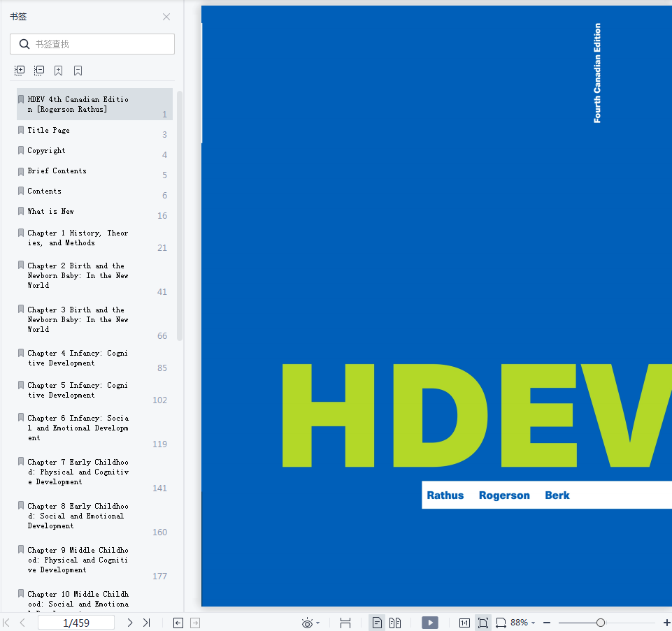
Task: Click the Fourth Canadian Edition vertical text
Action: 597,73
